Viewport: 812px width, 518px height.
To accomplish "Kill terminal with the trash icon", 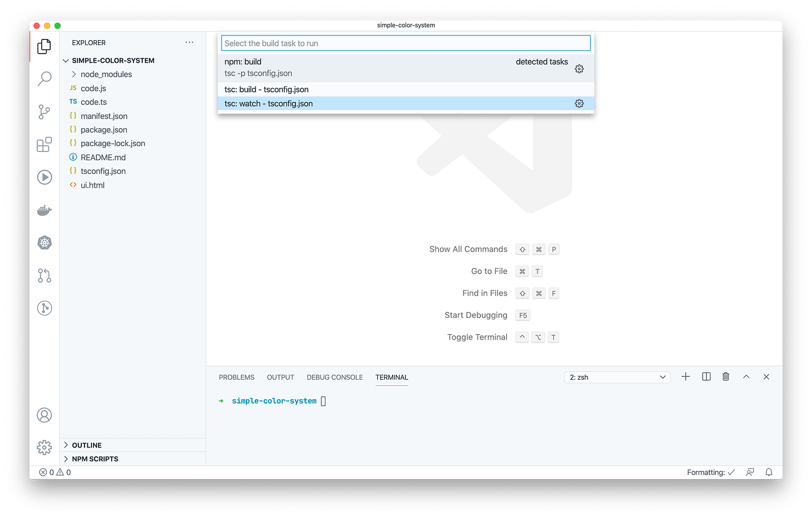I will pos(726,377).
